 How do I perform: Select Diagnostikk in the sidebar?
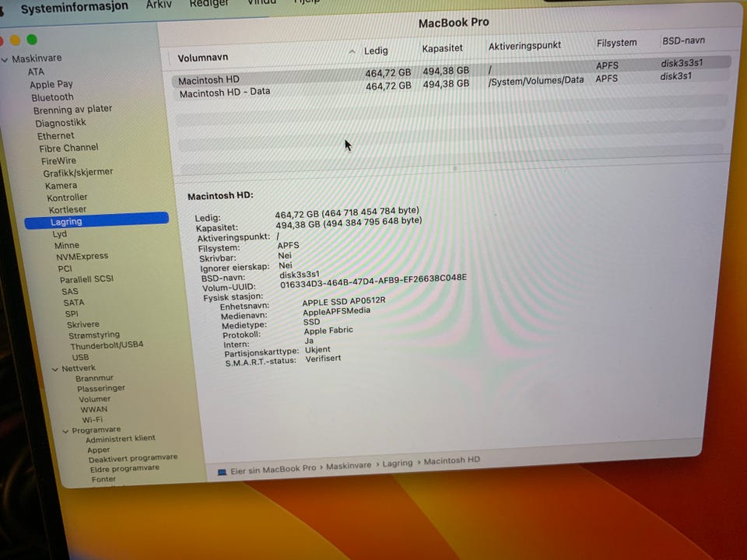click(x=61, y=123)
